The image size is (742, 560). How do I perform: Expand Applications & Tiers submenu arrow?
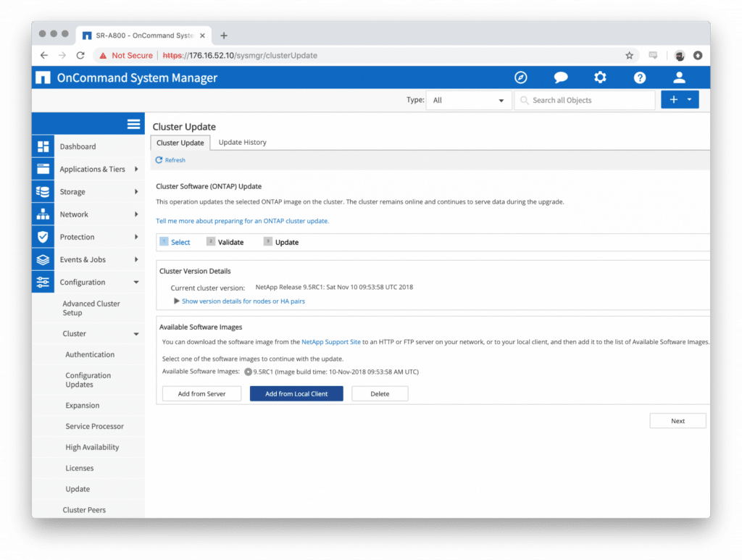(x=136, y=169)
